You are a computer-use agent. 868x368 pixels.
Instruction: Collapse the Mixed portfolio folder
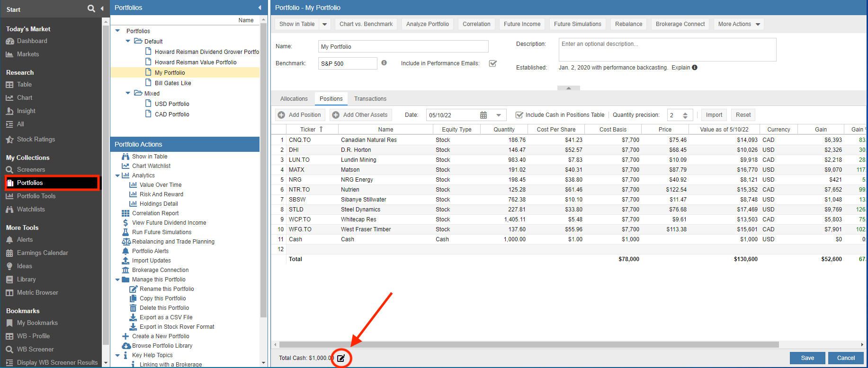tap(128, 93)
